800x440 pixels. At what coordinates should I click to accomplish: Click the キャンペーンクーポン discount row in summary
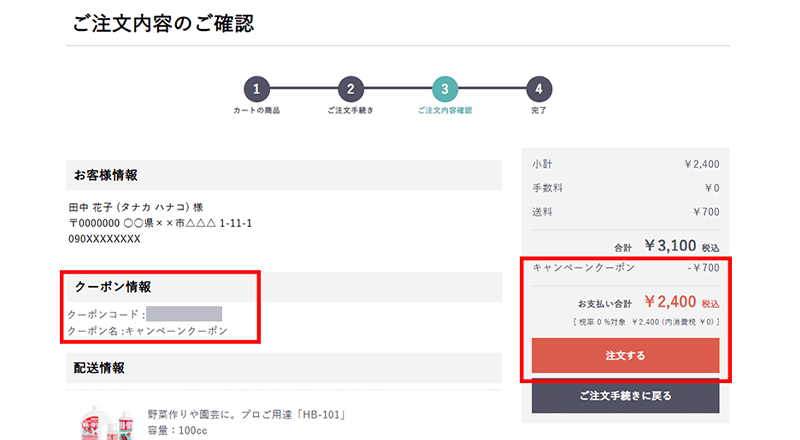(625, 268)
